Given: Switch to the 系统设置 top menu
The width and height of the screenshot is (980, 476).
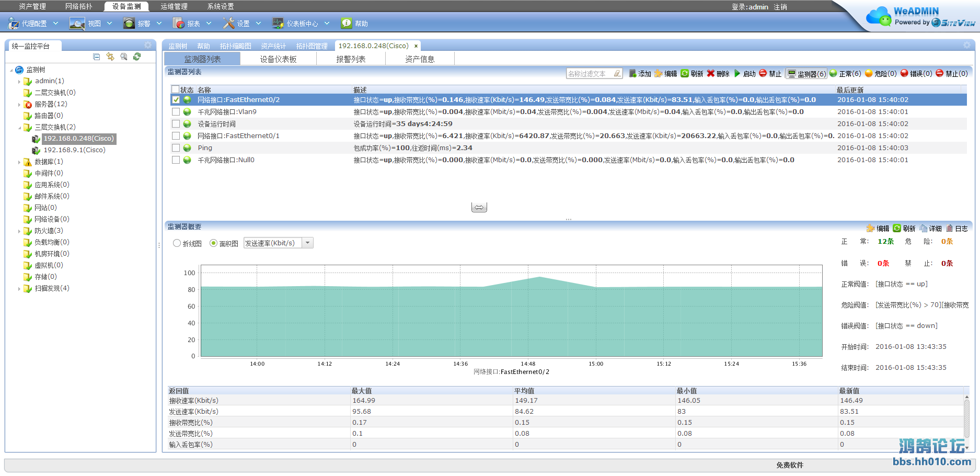Looking at the screenshot, I should 221,6.
